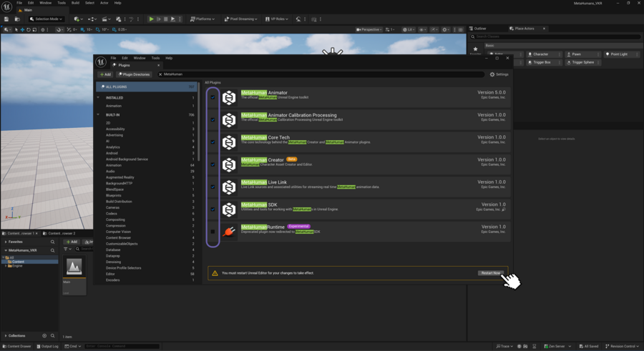Uncheck the MetaHuman Live Link checkbox
The image size is (644, 351).
click(213, 187)
